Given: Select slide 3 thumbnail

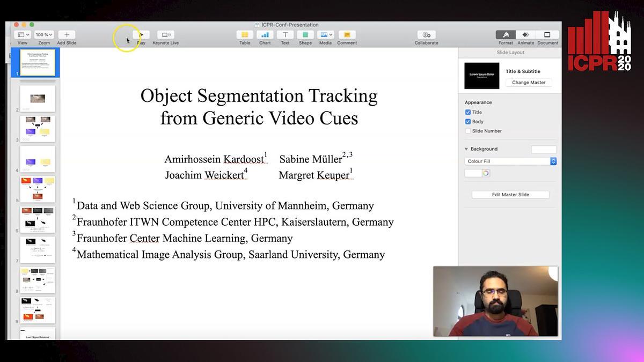Looking at the screenshot, I should (x=38, y=129).
